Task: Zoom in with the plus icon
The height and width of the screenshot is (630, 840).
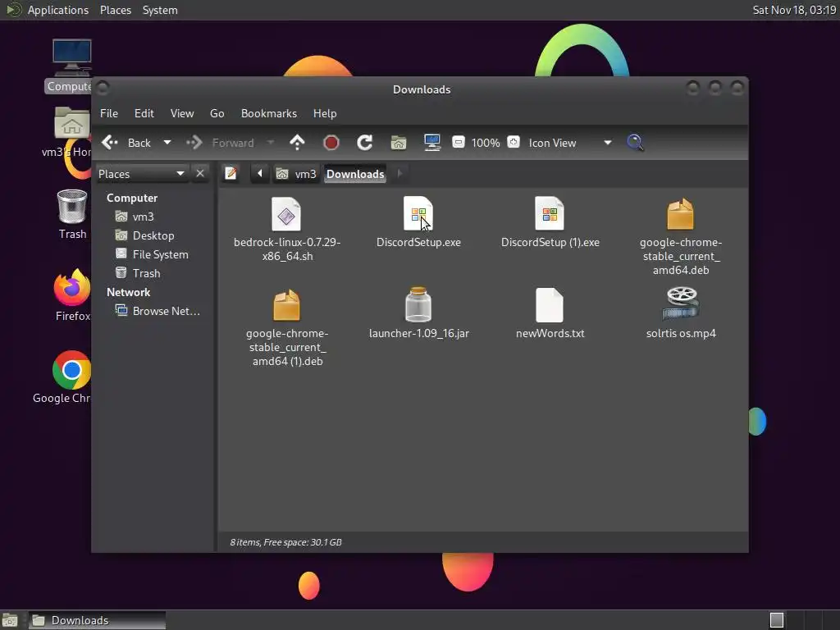Action: pos(514,143)
